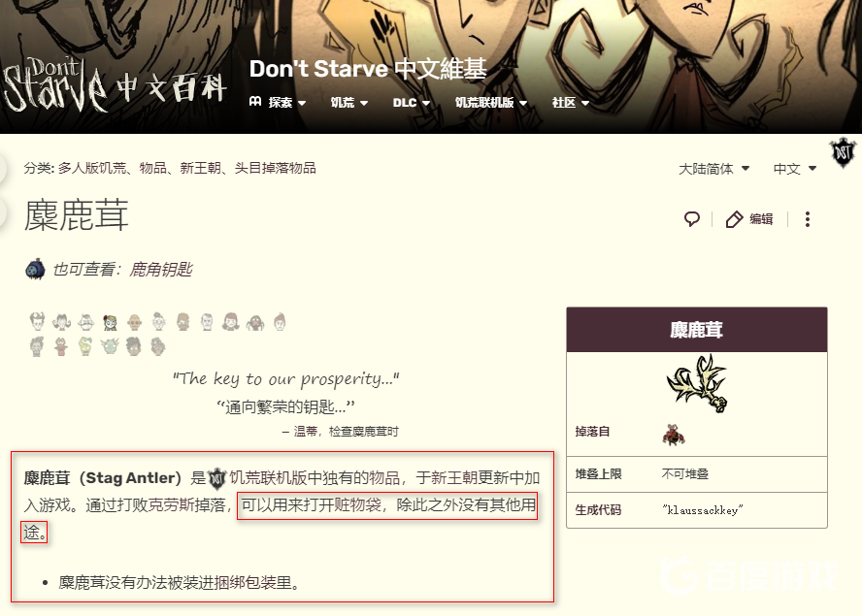Image resolution: width=862 pixels, height=616 pixels.
Task: Open the 饥荒联机版 navigation menu
Action: [491, 103]
